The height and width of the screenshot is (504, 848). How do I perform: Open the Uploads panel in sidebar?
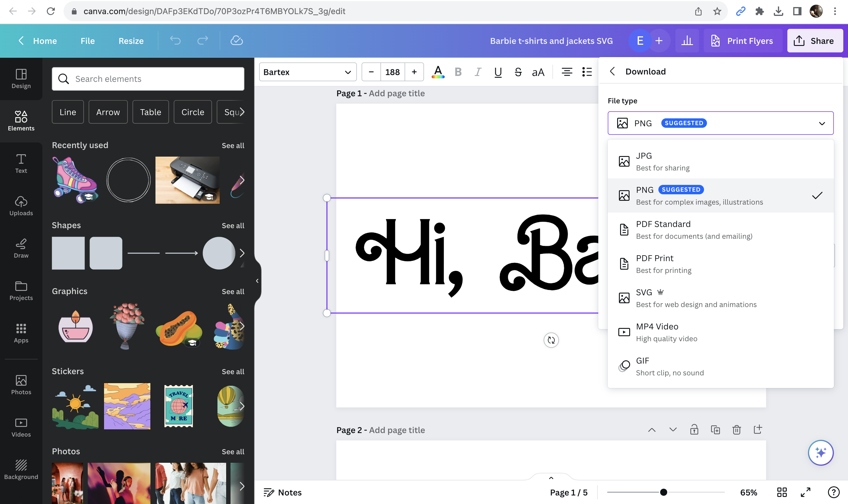click(x=21, y=206)
